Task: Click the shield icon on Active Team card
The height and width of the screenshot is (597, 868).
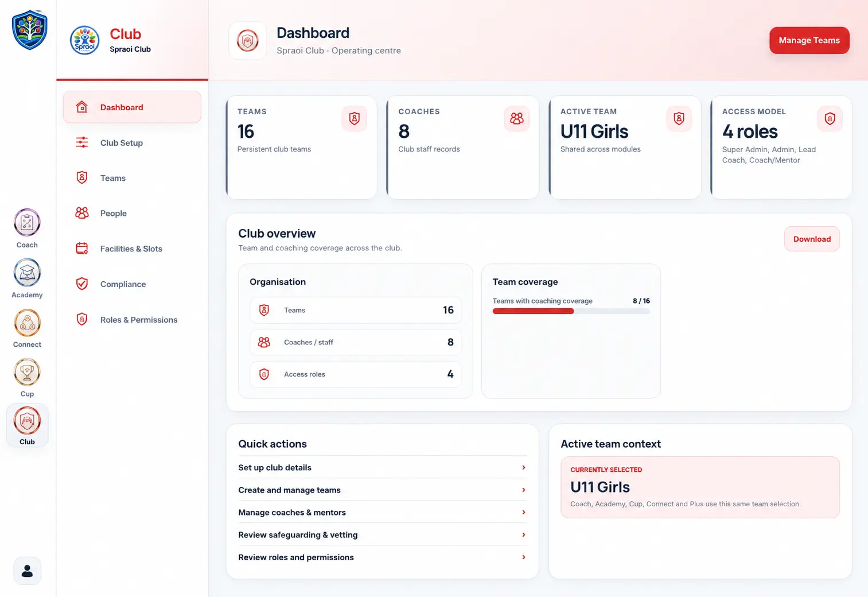Action: (x=679, y=119)
